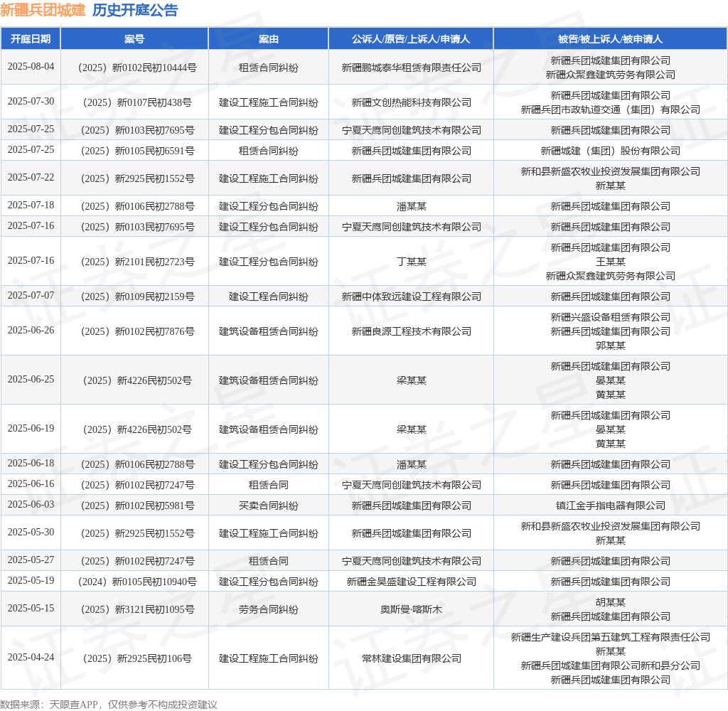Click plaintiff 新疆中体致远建设工程有限公司
Image resolution: width=728 pixels, height=711 pixels.
click(412, 296)
